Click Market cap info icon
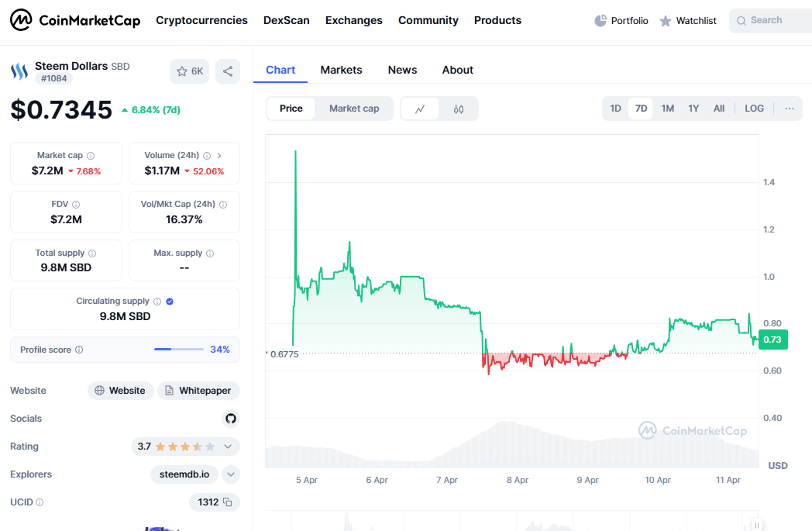Image resolution: width=812 pixels, height=531 pixels. pos(91,155)
